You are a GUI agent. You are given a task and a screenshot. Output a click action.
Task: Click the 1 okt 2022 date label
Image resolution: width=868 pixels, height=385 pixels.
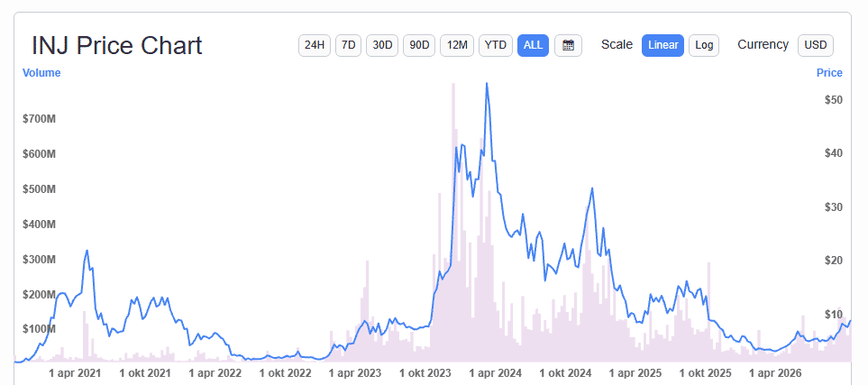(x=285, y=373)
